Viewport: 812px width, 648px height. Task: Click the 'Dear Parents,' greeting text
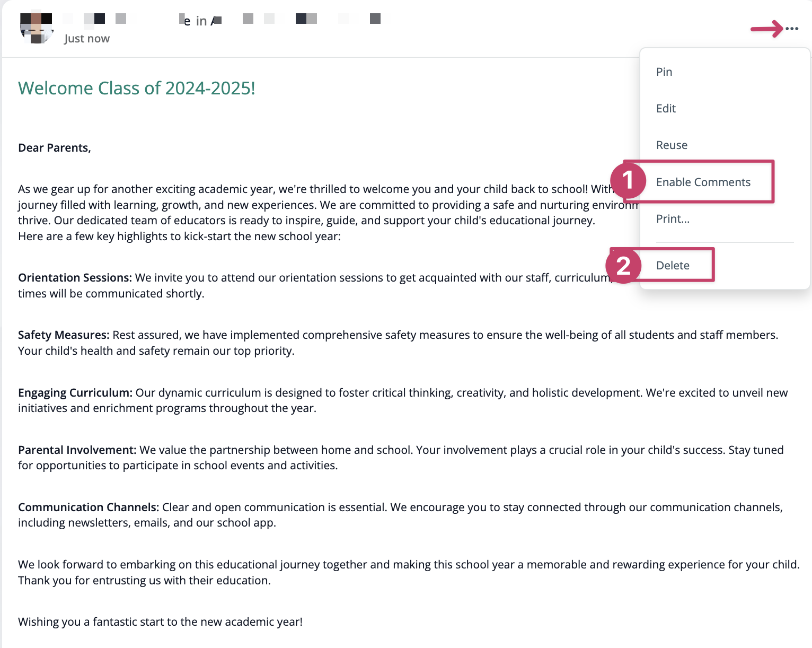pos(55,148)
